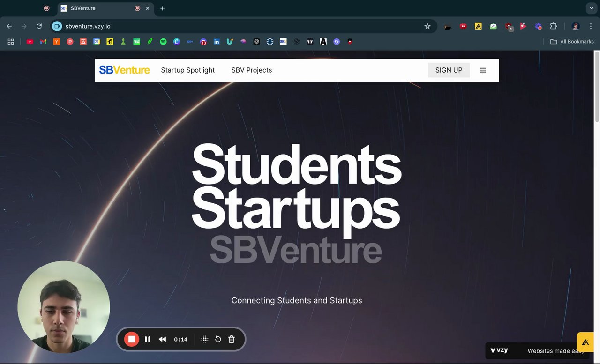The image size is (600, 364).
Task: Switch to the SBVenture tab
Action: pyautogui.click(x=105, y=8)
